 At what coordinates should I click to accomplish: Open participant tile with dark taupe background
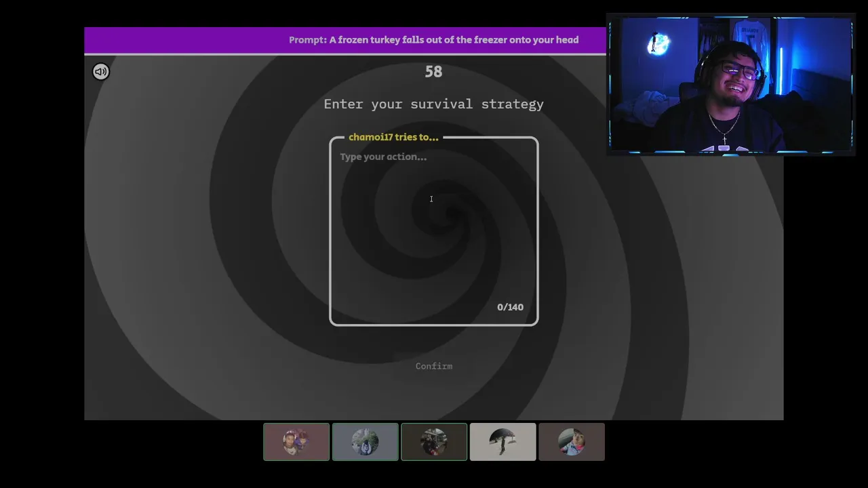coord(572,442)
